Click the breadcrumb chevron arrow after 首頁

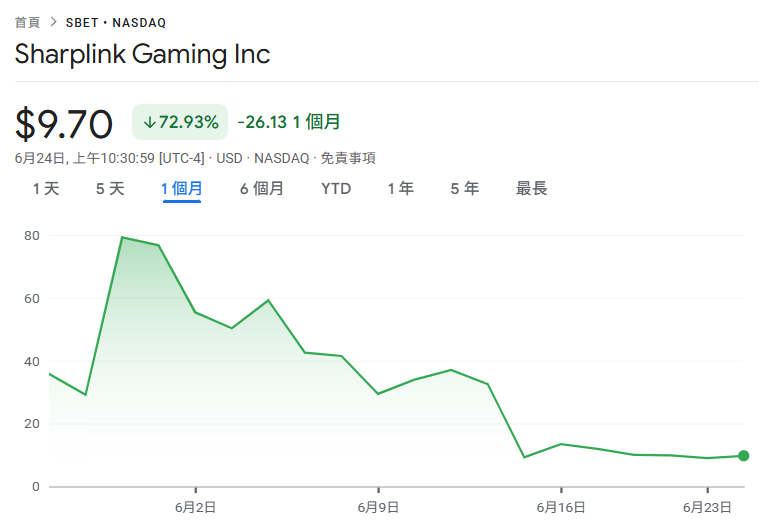(53, 22)
